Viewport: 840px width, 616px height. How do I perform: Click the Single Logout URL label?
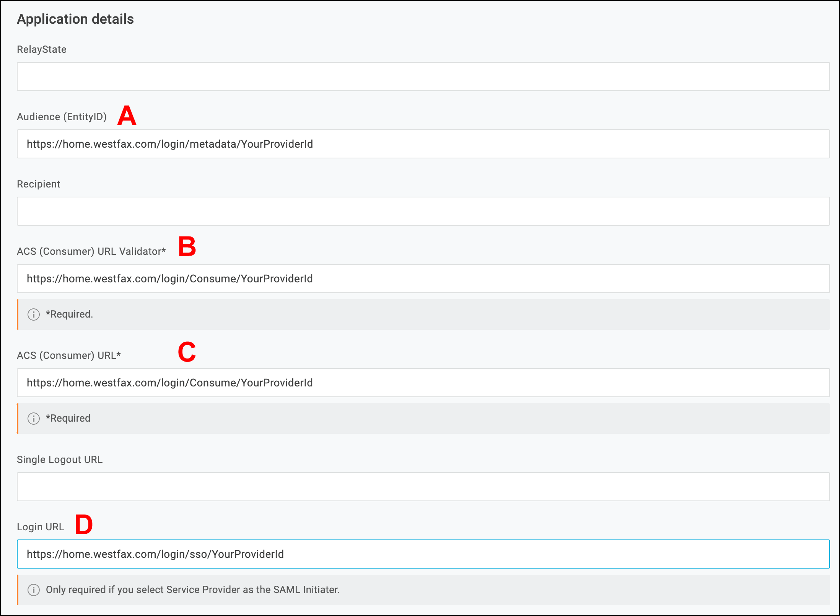pos(60,460)
